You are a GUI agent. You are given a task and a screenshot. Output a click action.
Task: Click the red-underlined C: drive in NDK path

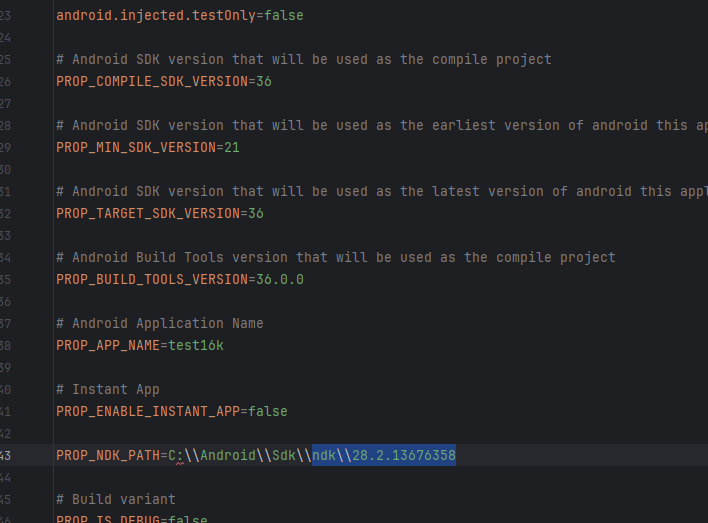tap(176, 455)
